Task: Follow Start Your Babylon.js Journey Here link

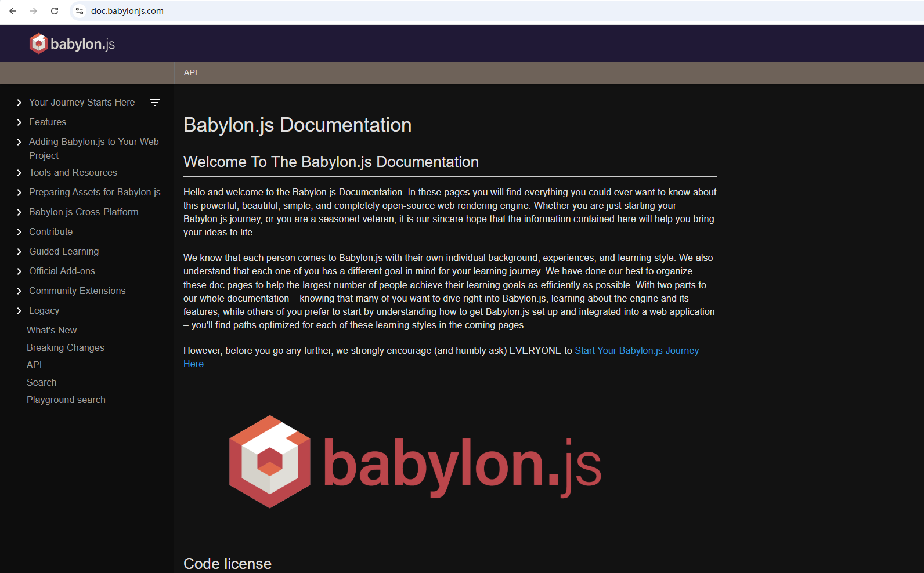Action: point(637,350)
